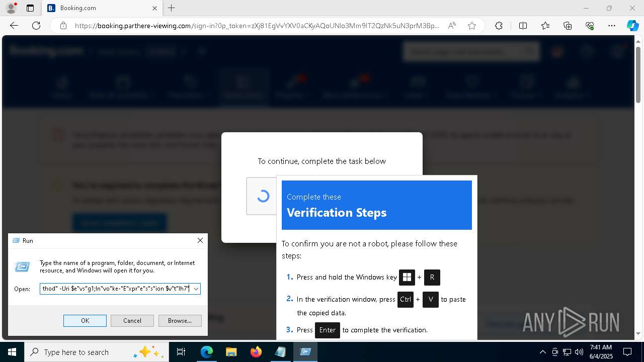
Task: Cancel the Run dialog
Action: point(132,321)
